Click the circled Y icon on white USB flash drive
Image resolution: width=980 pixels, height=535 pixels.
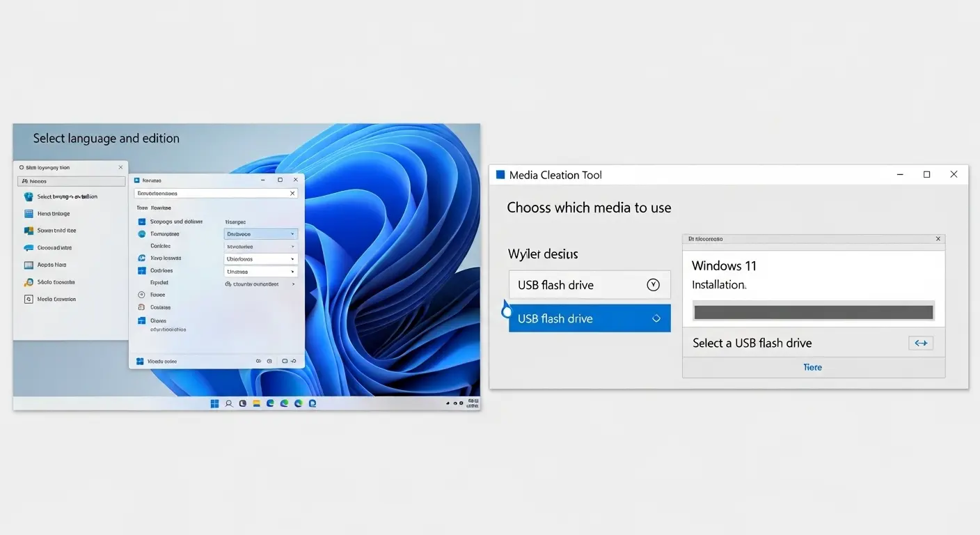pos(653,284)
